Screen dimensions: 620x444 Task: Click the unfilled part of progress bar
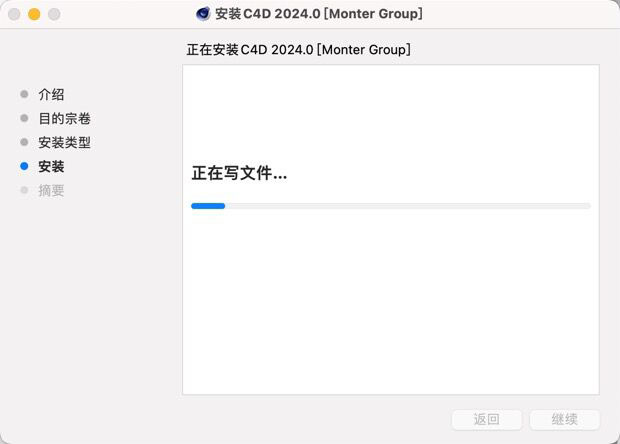tap(408, 206)
